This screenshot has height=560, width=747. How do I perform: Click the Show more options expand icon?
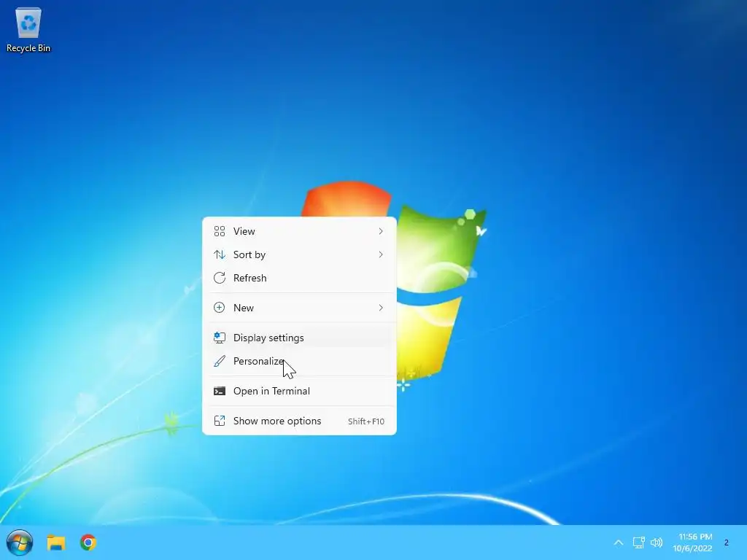(219, 421)
